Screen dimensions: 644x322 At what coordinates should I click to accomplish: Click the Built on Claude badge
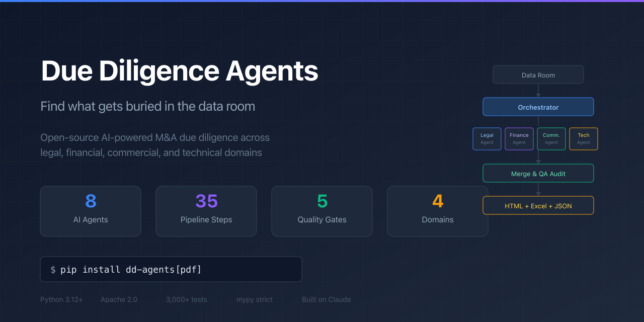tap(326, 299)
